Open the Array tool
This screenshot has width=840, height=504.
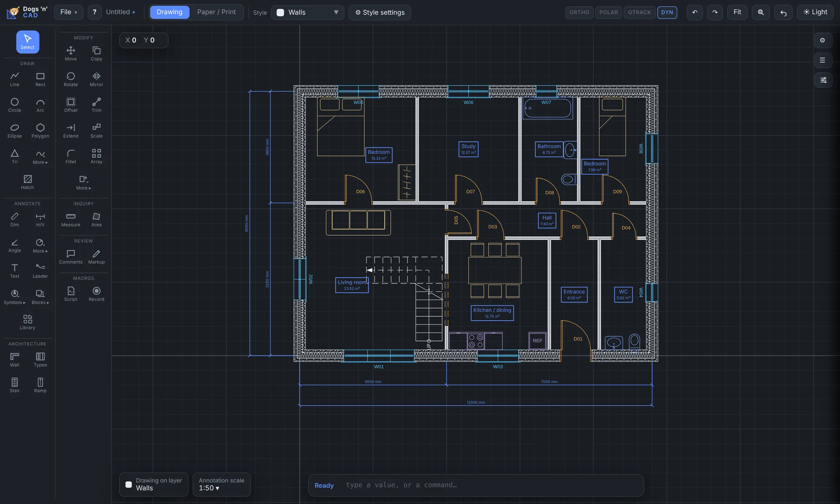tap(96, 156)
